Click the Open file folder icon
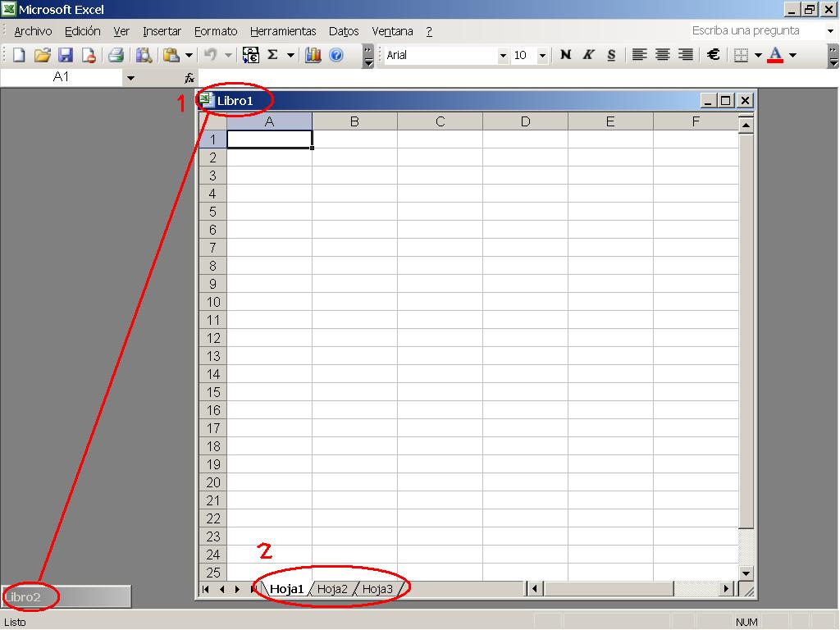 (x=43, y=55)
